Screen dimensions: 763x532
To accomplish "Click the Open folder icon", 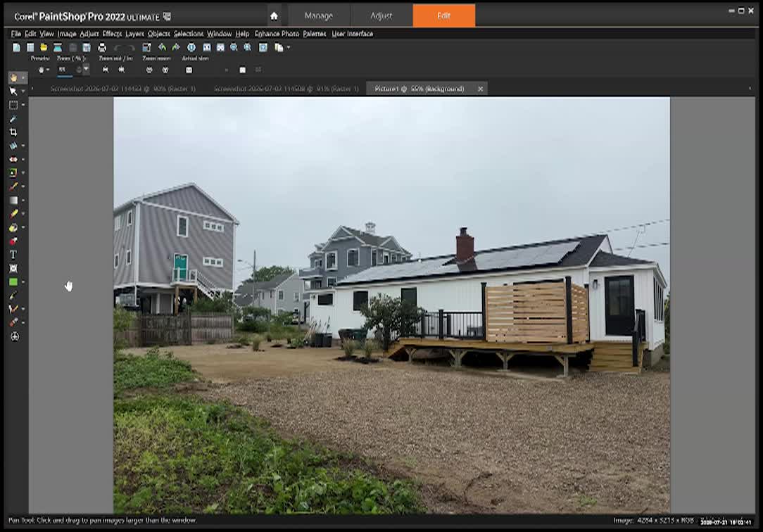I will [x=44, y=47].
